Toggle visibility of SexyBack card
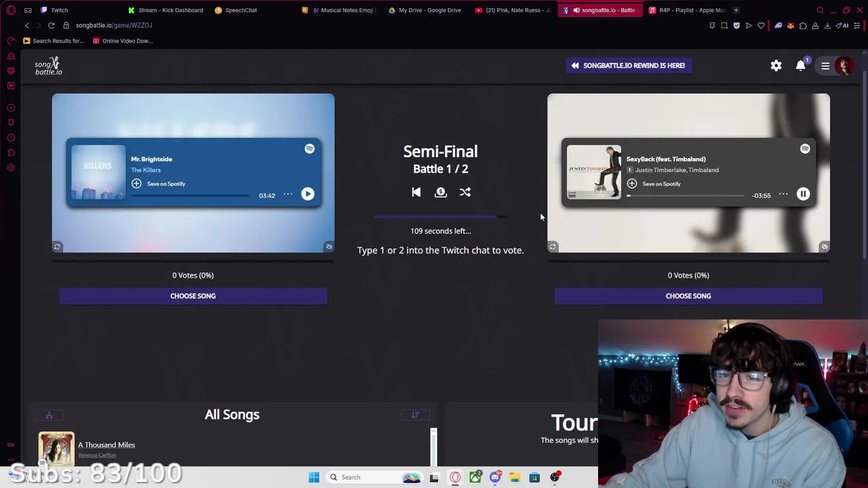The width and height of the screenshot is (868, 488). pos(825,247)
